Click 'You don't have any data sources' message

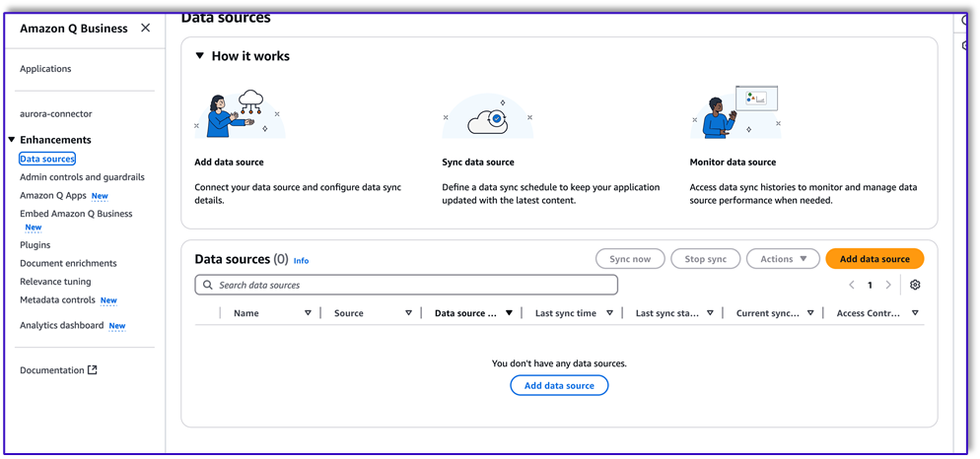click(559, 362)
